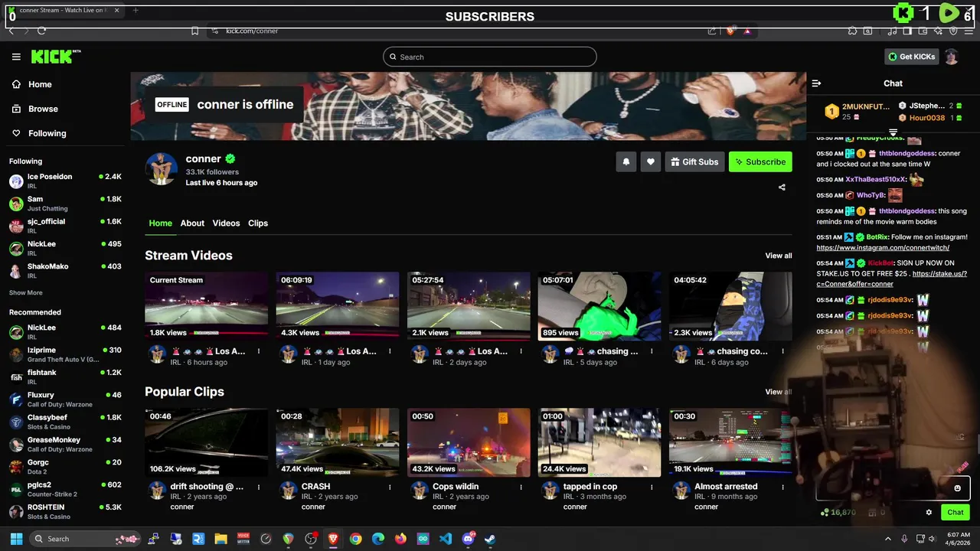Switch to the About tab
Screen dimensions: 980x551
click(192, 223)
